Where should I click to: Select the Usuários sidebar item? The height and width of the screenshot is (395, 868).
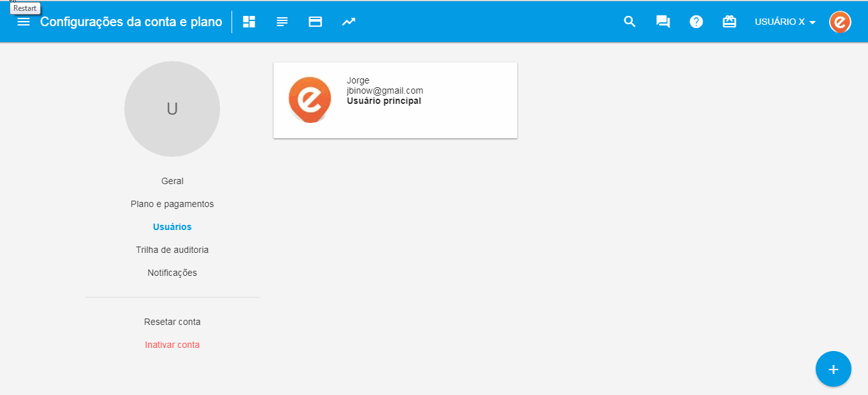coord(172,227)
